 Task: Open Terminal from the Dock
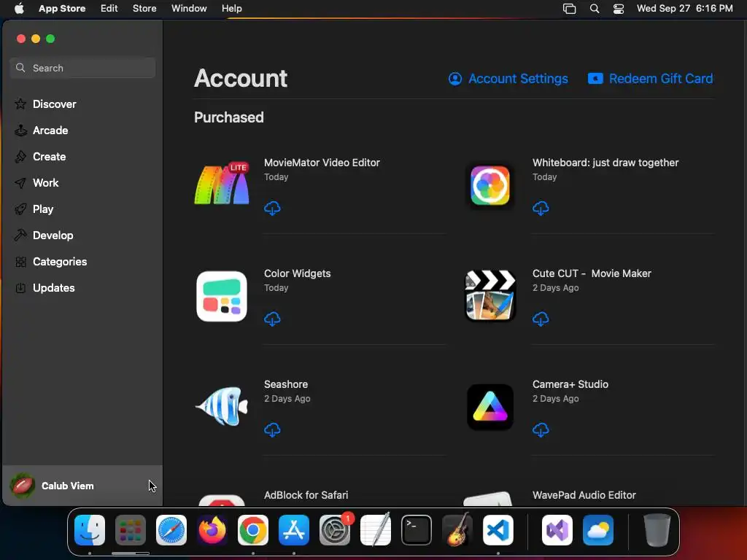tap(417, 530)
